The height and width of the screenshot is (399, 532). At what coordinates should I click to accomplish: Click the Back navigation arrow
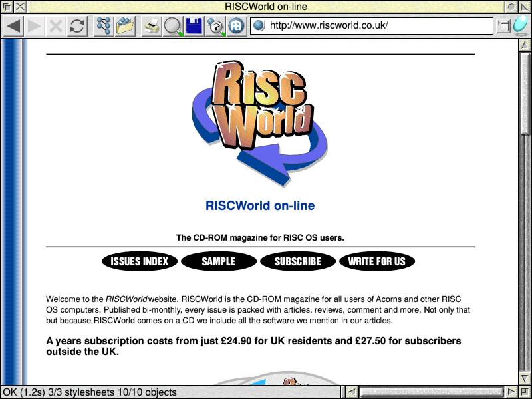[x=14, y=26]
